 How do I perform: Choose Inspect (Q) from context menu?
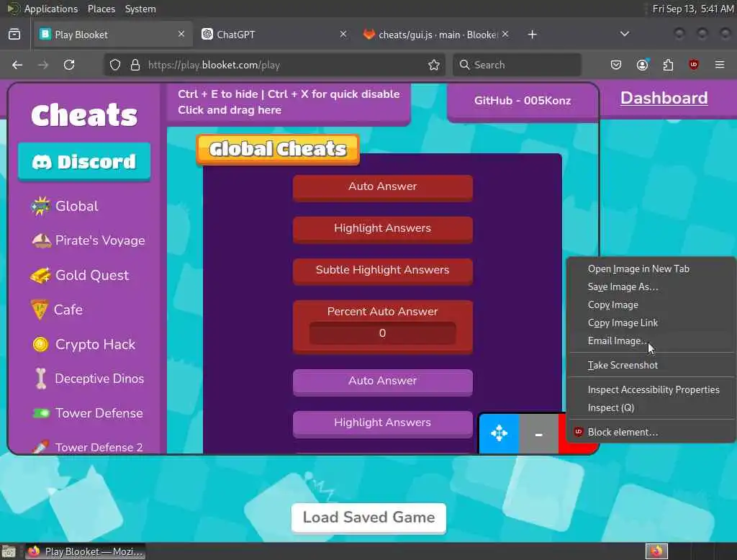pyautogui.click(x=651, y=407)
